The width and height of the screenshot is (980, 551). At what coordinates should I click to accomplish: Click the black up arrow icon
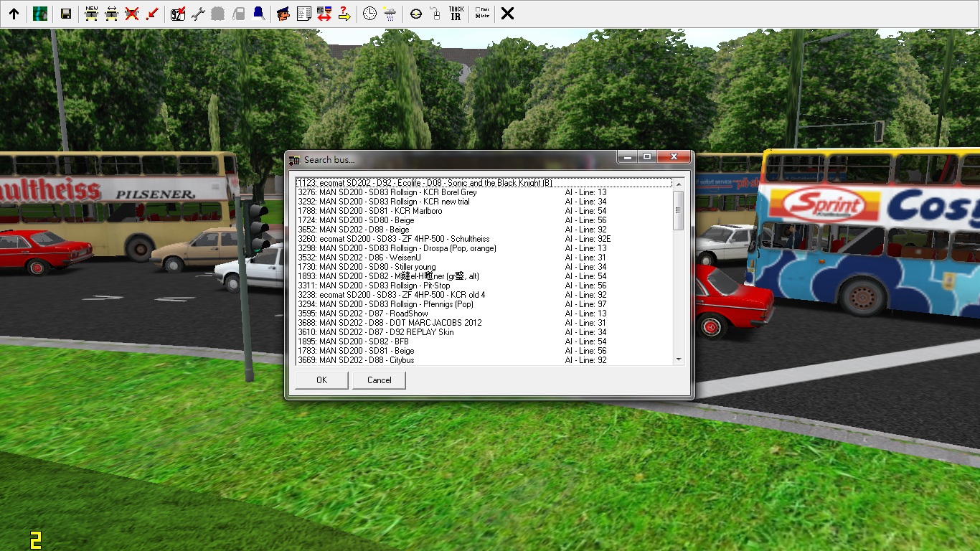coord(14,14)
